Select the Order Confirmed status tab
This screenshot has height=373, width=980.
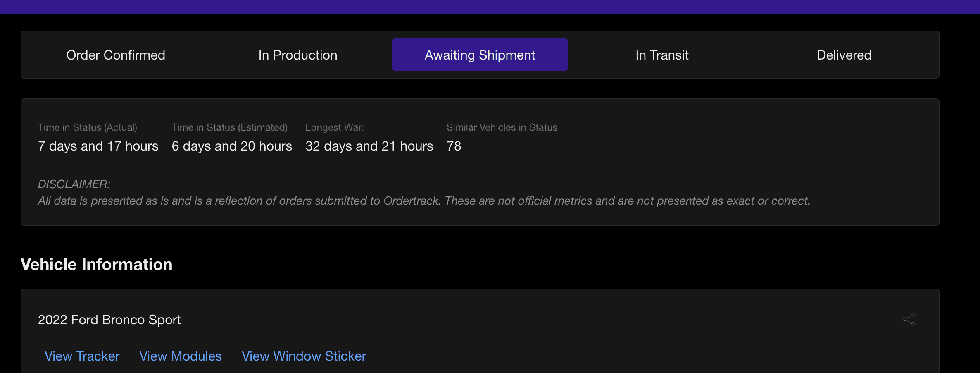click(x=116, y=55)
